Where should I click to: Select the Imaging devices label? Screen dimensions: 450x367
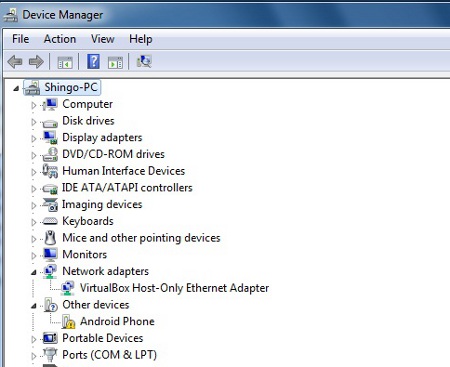(102, 205)
